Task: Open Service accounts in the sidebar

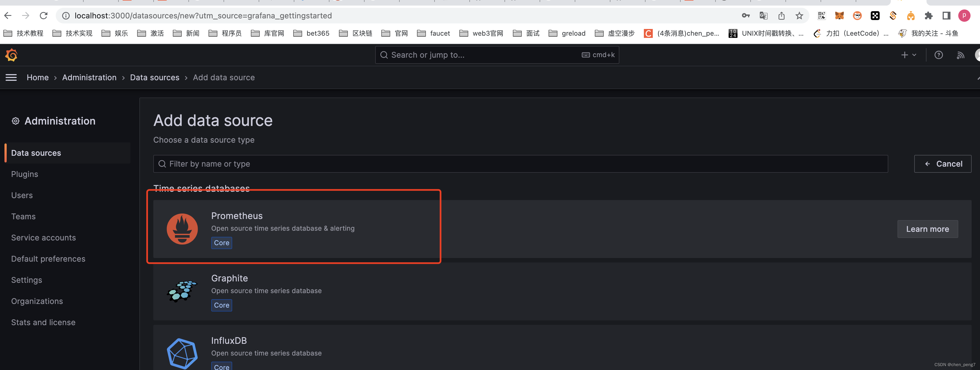Action: click(43, 238)
